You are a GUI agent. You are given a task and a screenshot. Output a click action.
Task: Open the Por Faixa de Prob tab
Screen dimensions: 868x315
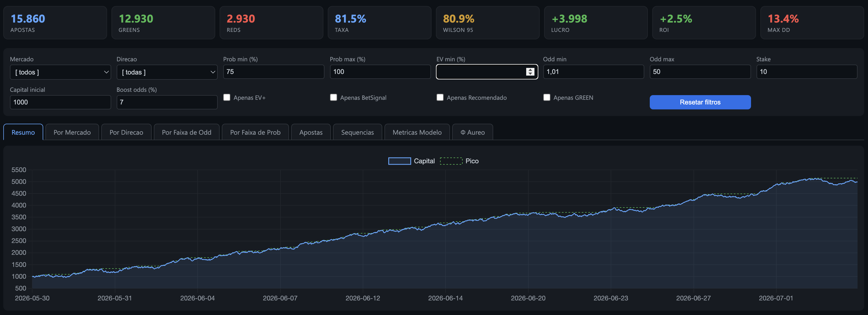(x=255, y=132)
